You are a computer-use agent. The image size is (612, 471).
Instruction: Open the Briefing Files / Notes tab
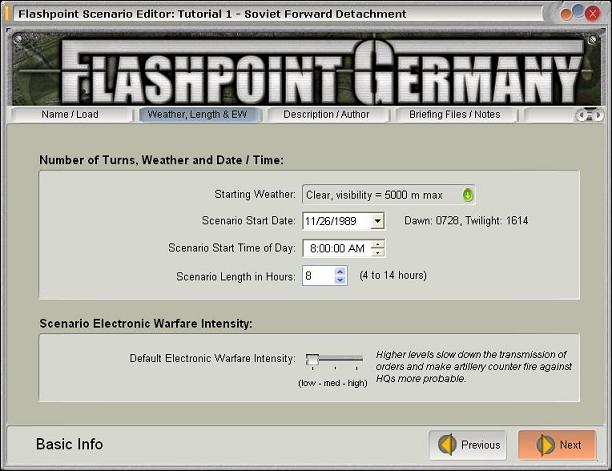455,115
